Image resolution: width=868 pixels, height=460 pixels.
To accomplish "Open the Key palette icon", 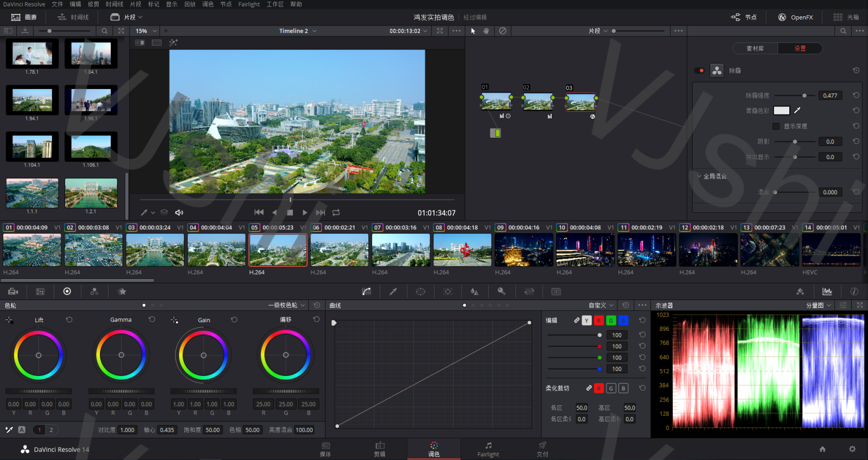I will pyautogui.click(x=502, y=291).
